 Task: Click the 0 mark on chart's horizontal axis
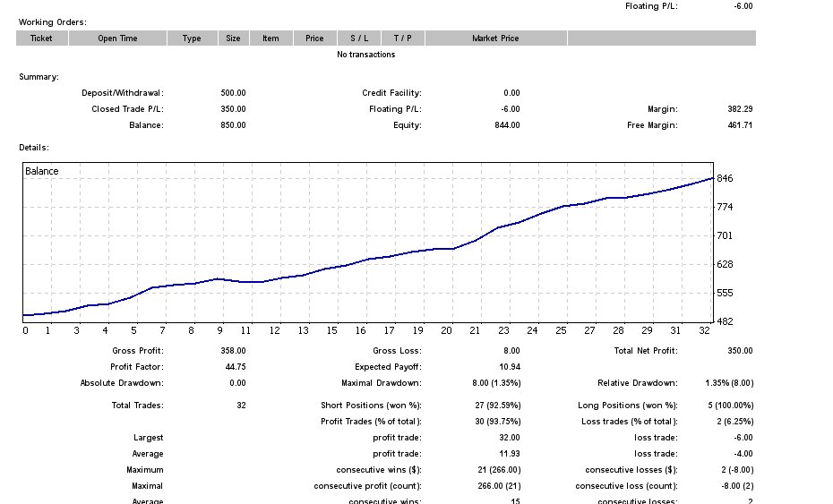point(25,331)
